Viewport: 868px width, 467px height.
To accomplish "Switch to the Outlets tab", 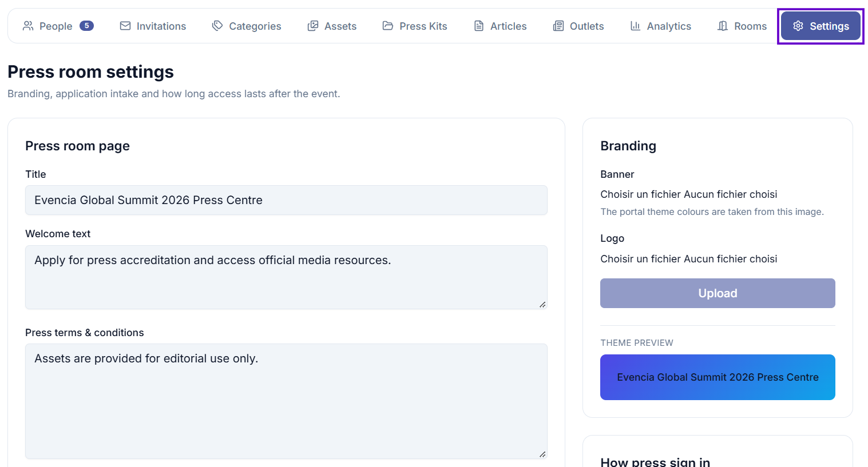I will click(x=578, y=26).
